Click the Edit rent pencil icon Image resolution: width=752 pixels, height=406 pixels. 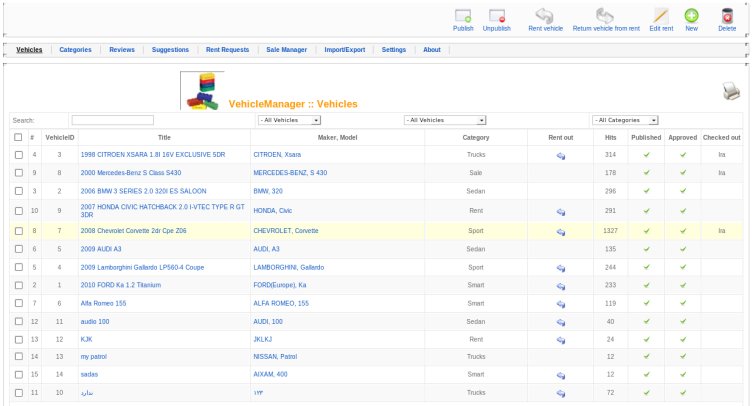point(661,16)
